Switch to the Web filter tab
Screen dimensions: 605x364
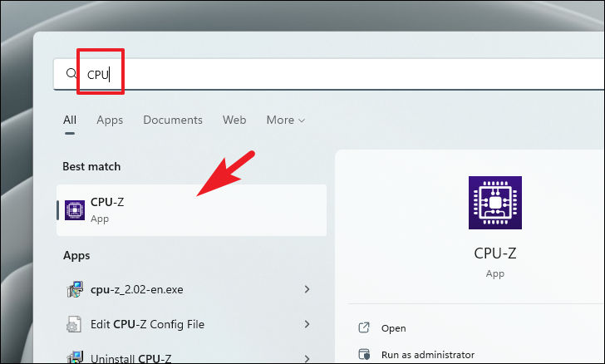234,120
